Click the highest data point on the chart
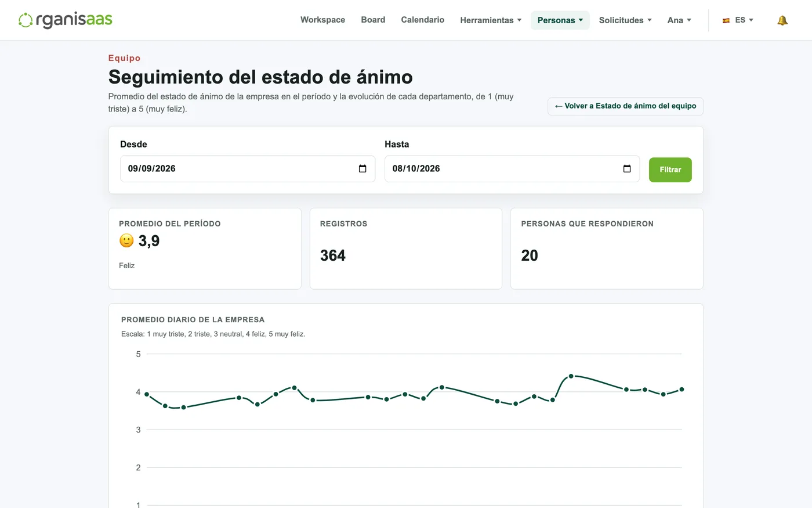This screenshot has height=508, width=812. 571,376
